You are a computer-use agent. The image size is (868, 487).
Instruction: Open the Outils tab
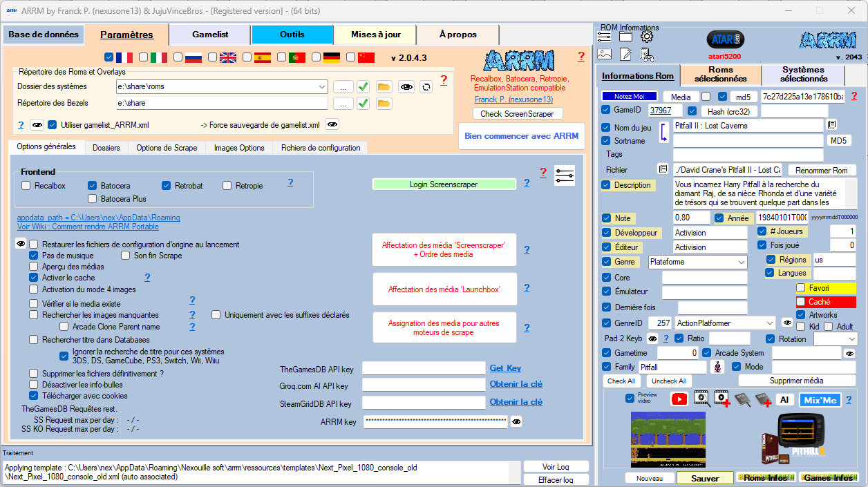(x=292, y=35)
